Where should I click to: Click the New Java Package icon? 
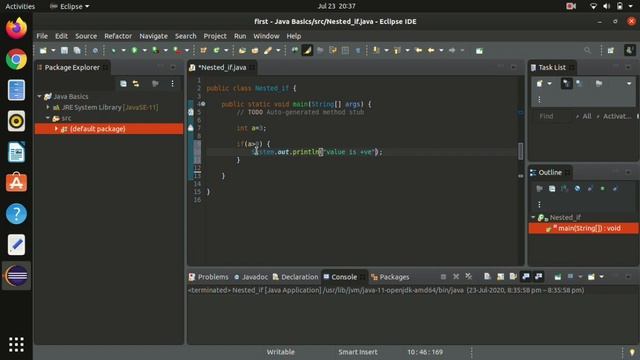pyautogui.click(x=203, y=51)
